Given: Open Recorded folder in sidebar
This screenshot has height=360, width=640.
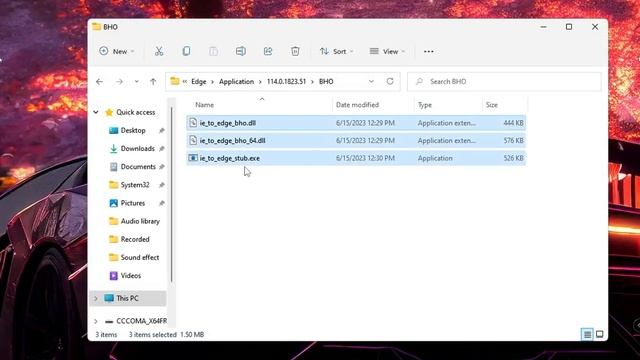Looking at the screenshot, I should click(135, 239).
